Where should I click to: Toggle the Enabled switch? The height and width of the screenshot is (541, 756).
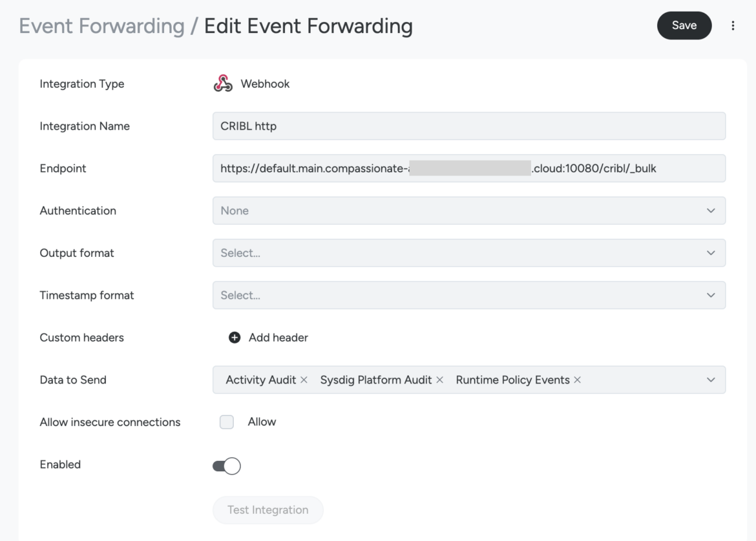pos(227,466)
